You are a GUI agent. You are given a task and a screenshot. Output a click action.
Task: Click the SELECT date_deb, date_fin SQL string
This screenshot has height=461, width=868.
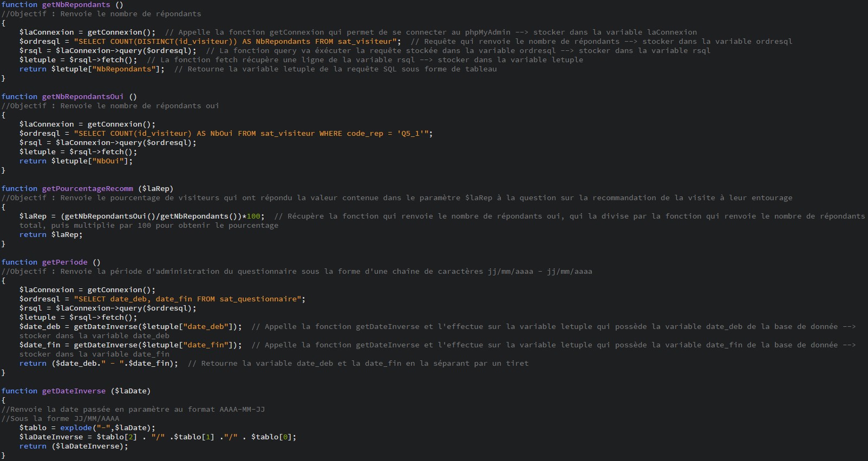(190, 299)
